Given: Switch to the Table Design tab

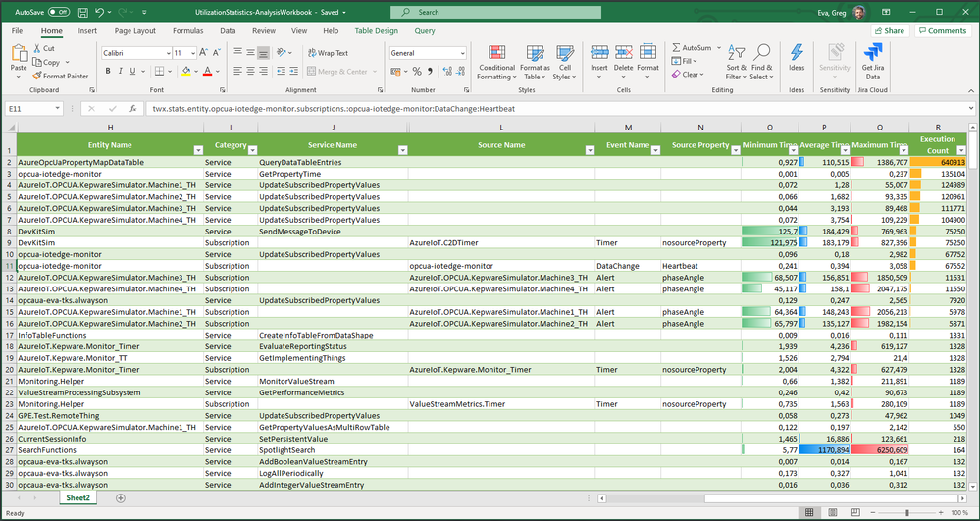Looking at the screenshot, I should [377, 30].
